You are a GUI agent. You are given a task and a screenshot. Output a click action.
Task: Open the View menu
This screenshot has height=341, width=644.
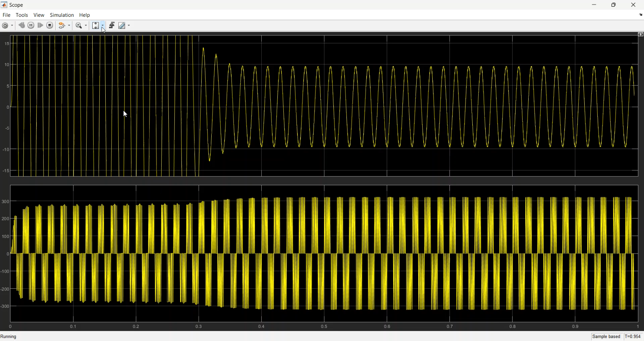(x=39, y=15)
